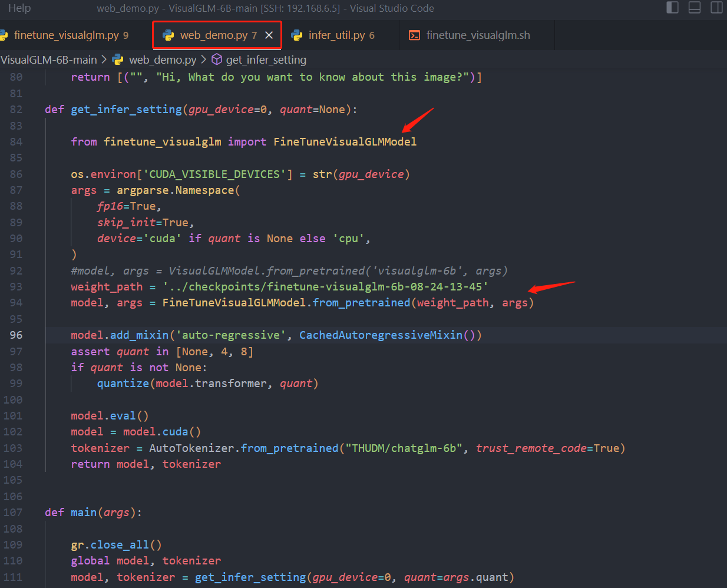Click the modified-count badge 6 on infer_util.py tab

[x=373, y=35]
